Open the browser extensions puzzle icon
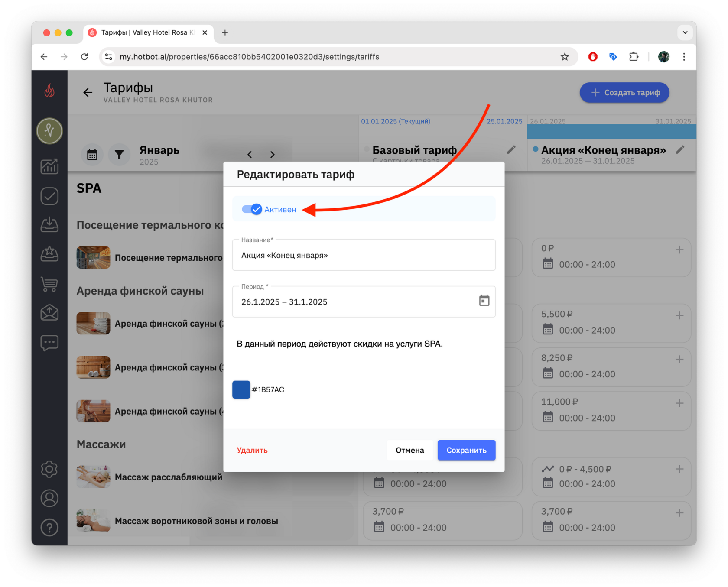The image size is (728, 587). 634,57
